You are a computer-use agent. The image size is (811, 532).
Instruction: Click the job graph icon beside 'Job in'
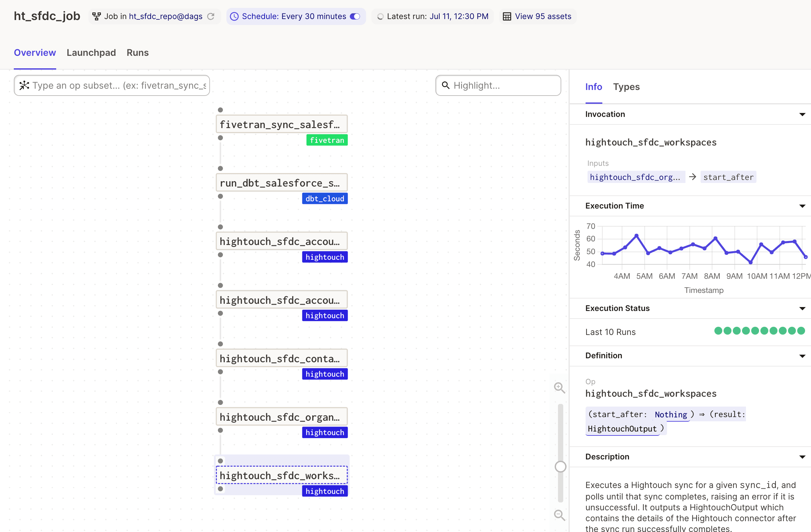click(x=97, y=16)
